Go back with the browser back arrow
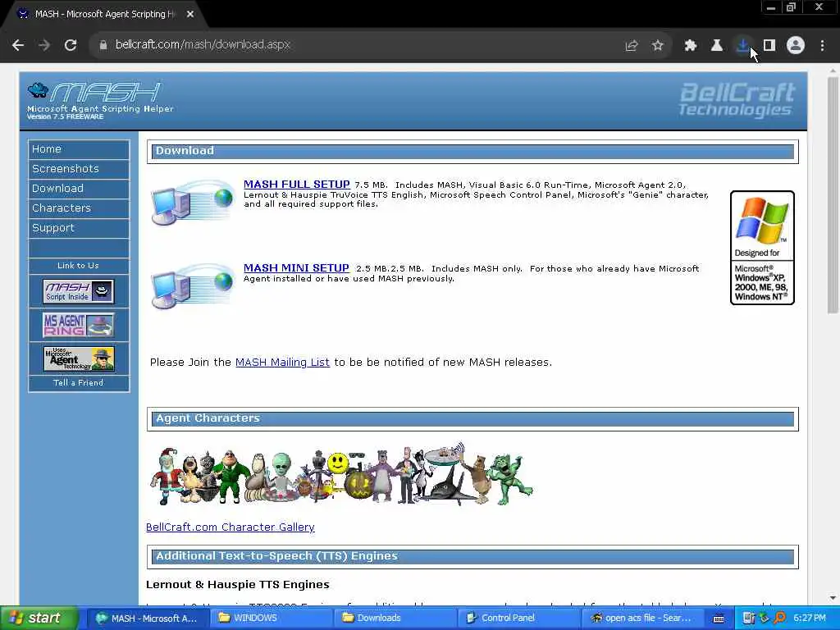The height and width of the screenshot is (630, 840). pos(18,46)
